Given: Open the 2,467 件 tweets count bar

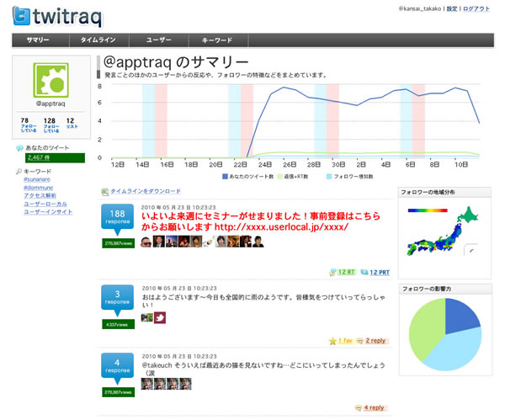Looking at the screenshot, I should pos(55,157).
